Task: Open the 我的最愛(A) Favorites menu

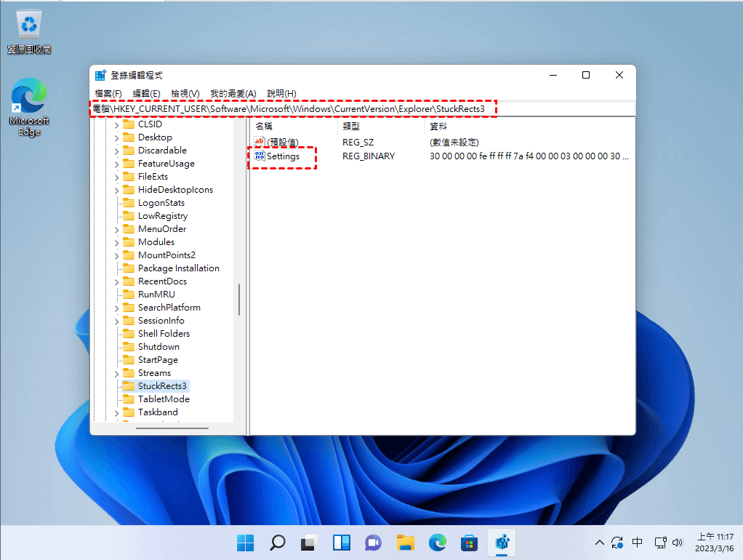Action: coord(233,93)
